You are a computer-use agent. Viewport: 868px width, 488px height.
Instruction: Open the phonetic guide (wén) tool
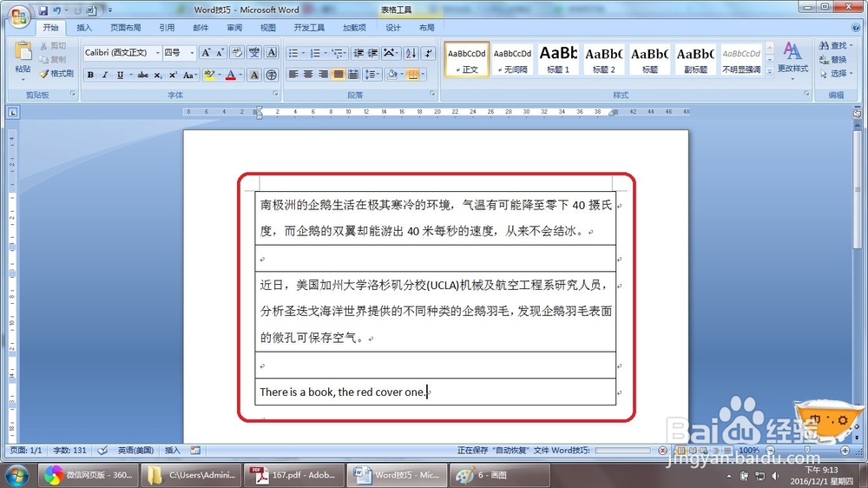coord(254,53)
